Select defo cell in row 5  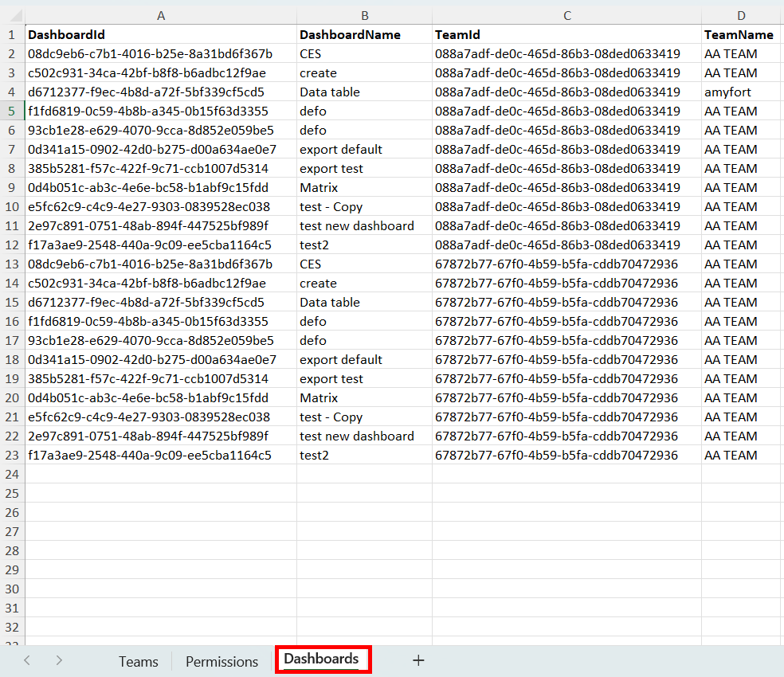(364, 111)
